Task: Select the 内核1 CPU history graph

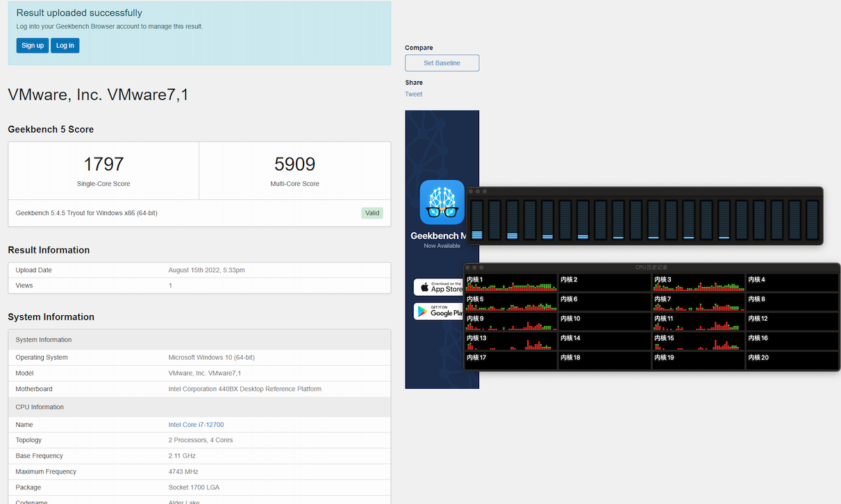Action: pos(510,283)
